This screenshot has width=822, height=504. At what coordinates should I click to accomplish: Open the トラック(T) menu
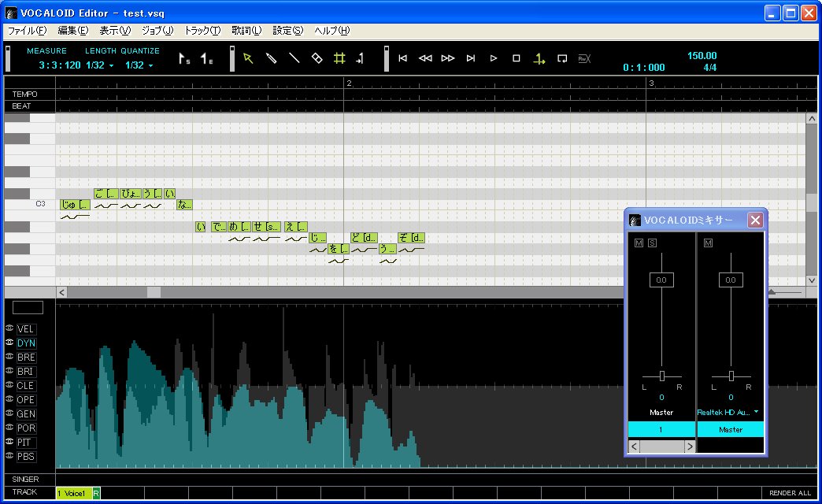pyautogui.click(x=202, y=31)
